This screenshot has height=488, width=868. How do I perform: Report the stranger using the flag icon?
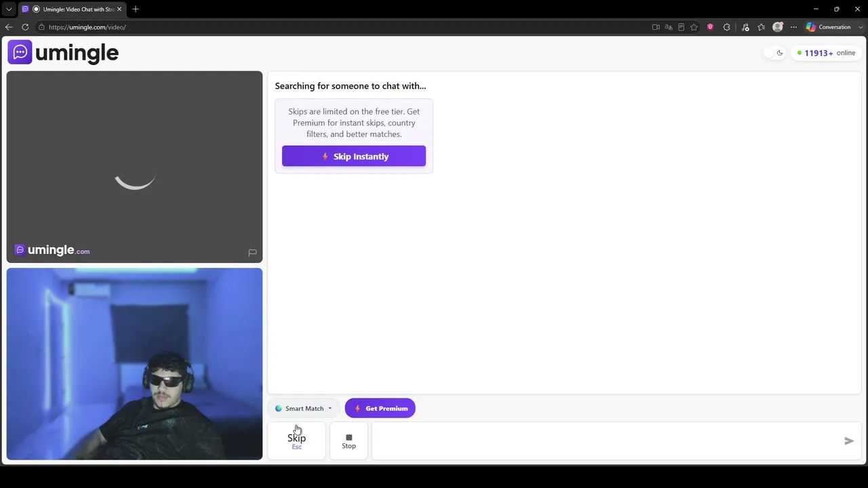coord(252,253)
